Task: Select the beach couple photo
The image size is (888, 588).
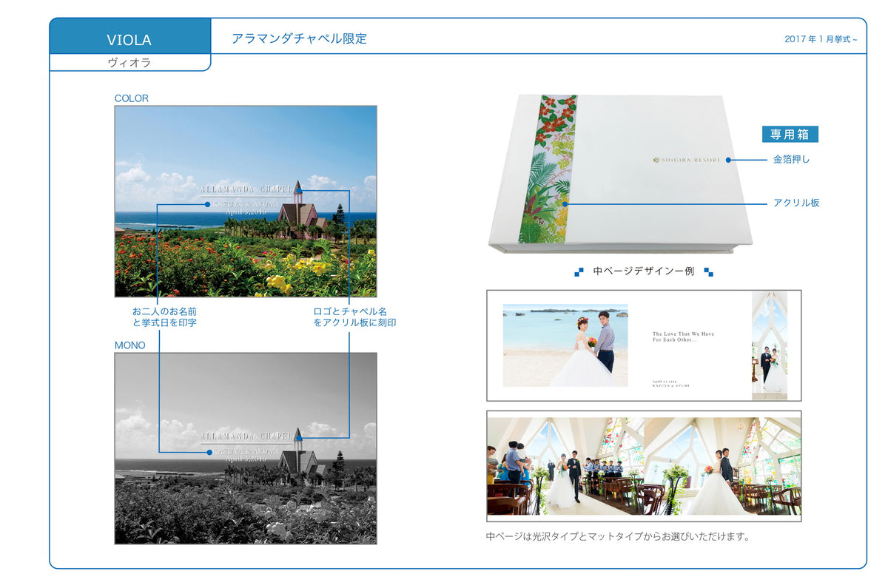Action: point(565,345)
